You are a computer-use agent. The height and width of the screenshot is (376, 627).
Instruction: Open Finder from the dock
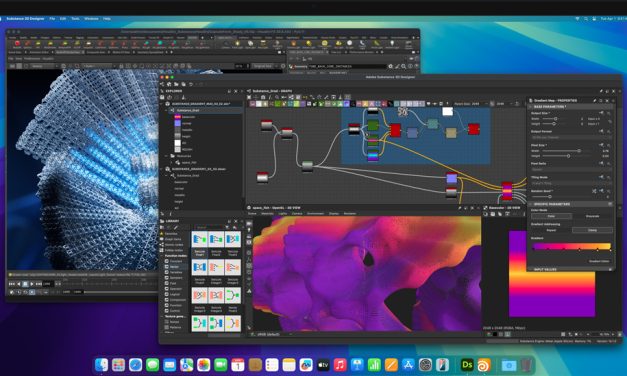click(101, 364)
